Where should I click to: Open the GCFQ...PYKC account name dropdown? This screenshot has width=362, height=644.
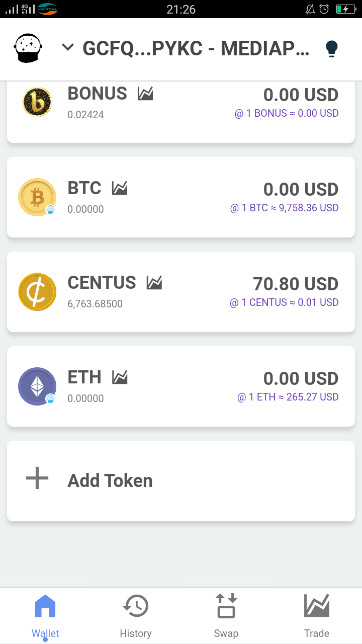point(196,48)
